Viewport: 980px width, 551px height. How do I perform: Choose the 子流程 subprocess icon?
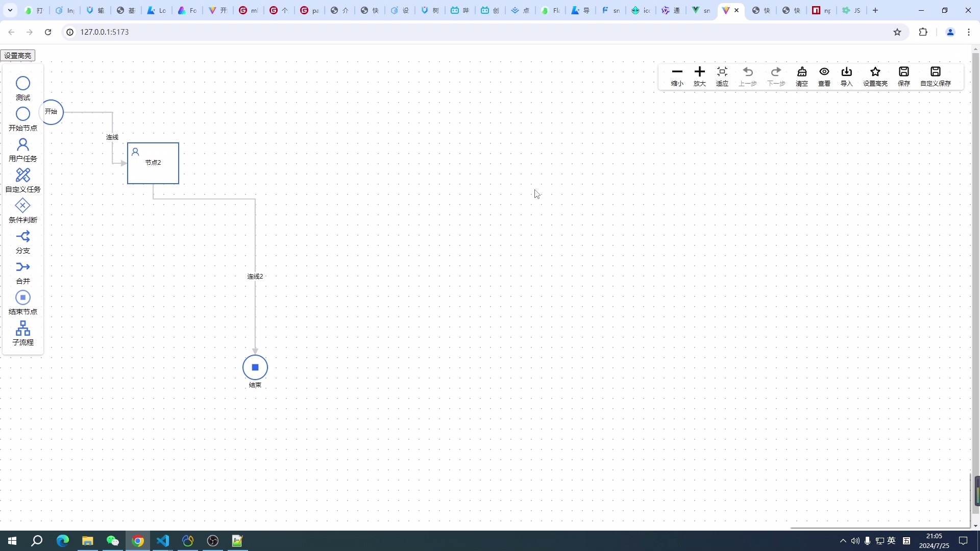(x=23, y=329)
